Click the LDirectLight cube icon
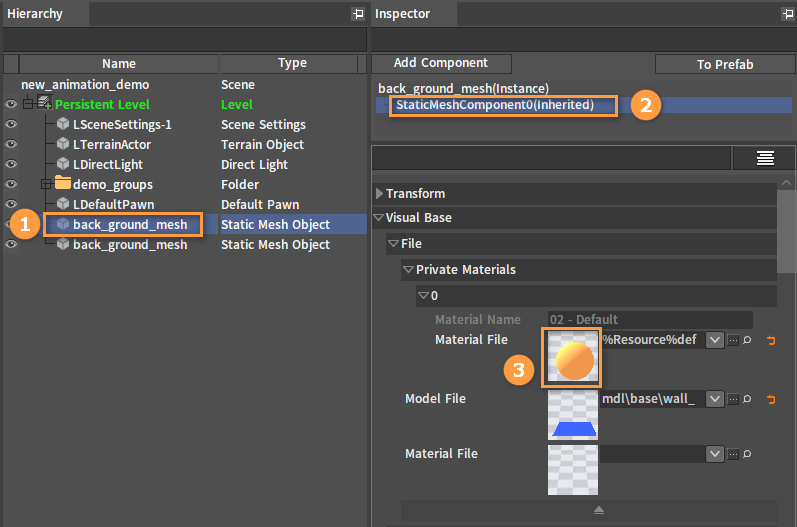This screenshot has width=797, height=527. (63, 165)
